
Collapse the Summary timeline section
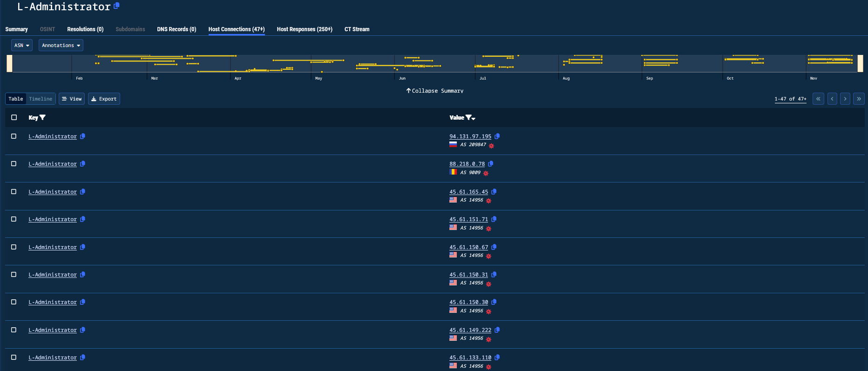(434, 91)
